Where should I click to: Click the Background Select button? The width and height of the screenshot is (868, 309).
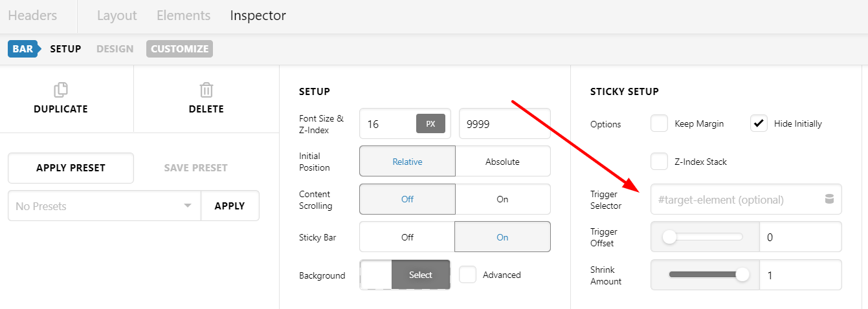click(421, 275)
